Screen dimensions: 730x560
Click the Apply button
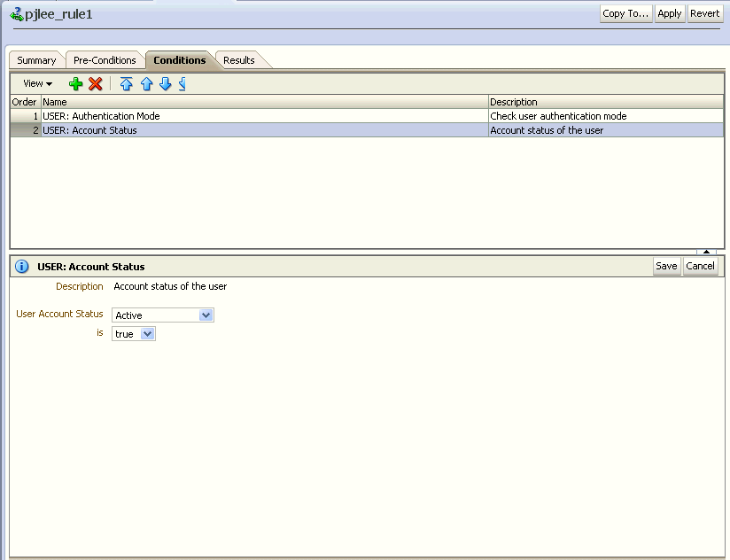[x=670, y=13]
